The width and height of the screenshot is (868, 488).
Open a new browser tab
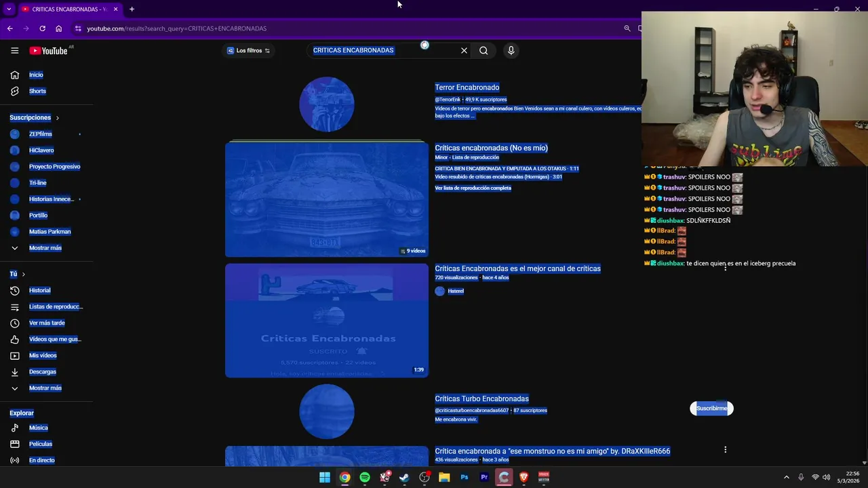(132, 9)
